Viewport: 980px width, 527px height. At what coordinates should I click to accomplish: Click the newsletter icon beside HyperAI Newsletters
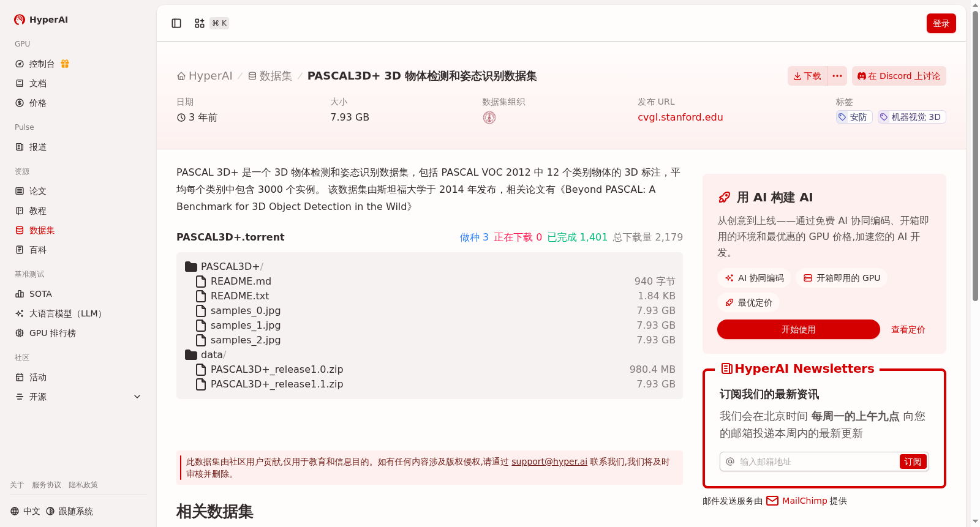(x=727, y=368)
